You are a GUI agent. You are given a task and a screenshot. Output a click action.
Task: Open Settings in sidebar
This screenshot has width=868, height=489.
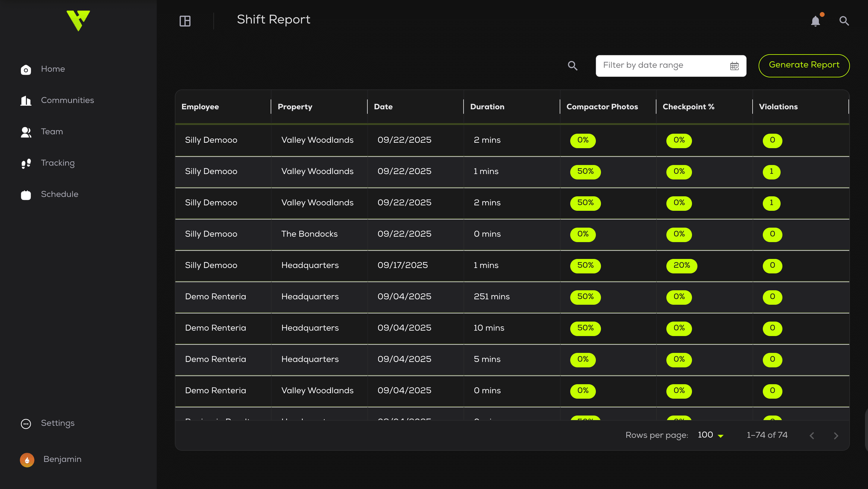click(58, 423)
